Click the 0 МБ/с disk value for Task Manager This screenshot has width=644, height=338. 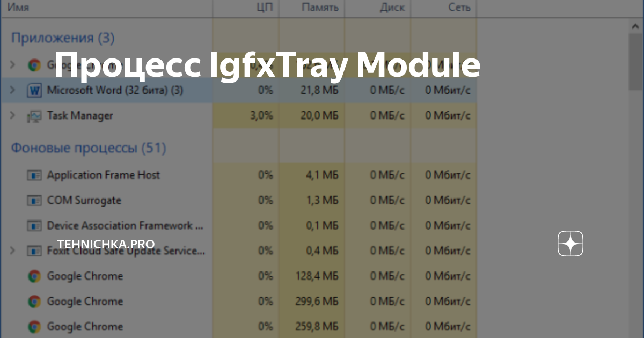387,115
